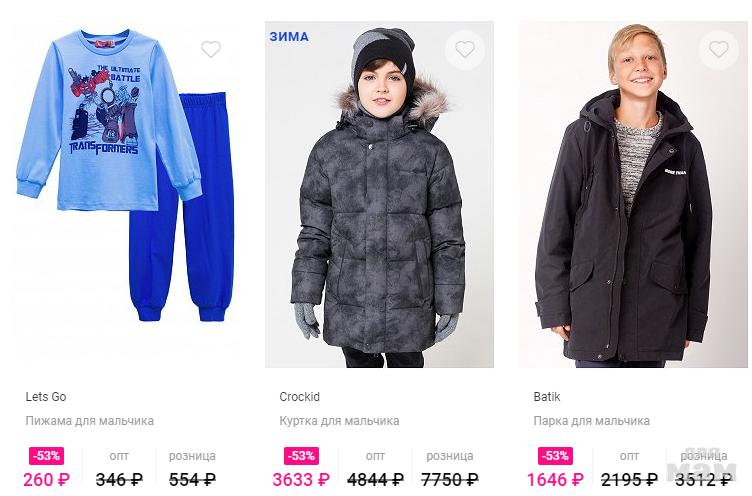752x496 pixels.
Task: Click the Crockid brand name
Action: coord(299,397)
